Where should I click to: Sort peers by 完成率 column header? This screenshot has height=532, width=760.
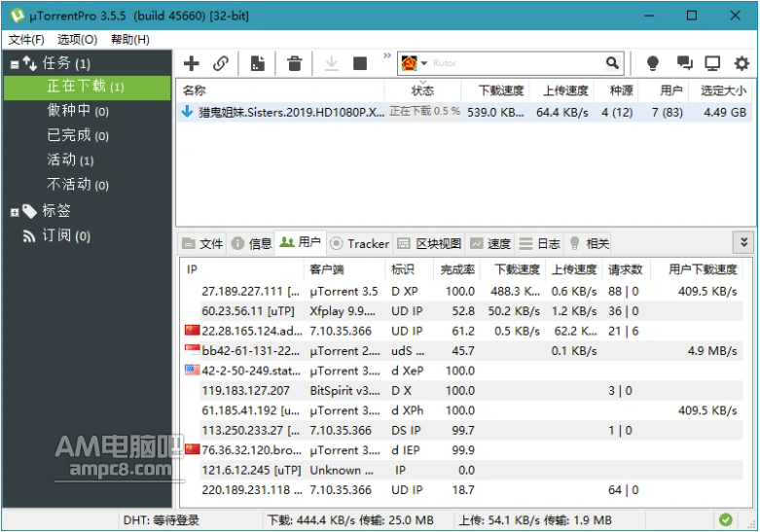click(457, 269)
